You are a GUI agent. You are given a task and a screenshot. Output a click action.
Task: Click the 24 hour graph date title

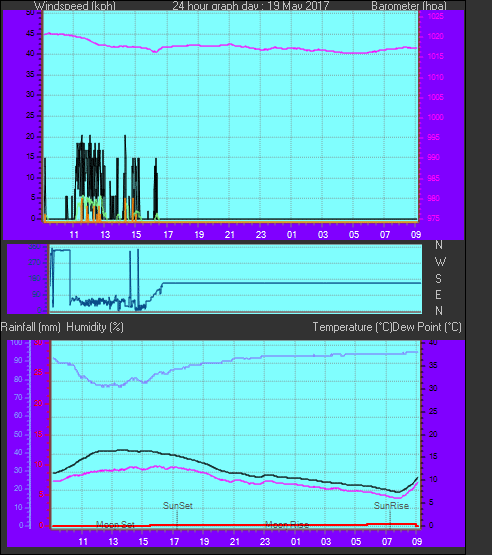coord(251,6)
